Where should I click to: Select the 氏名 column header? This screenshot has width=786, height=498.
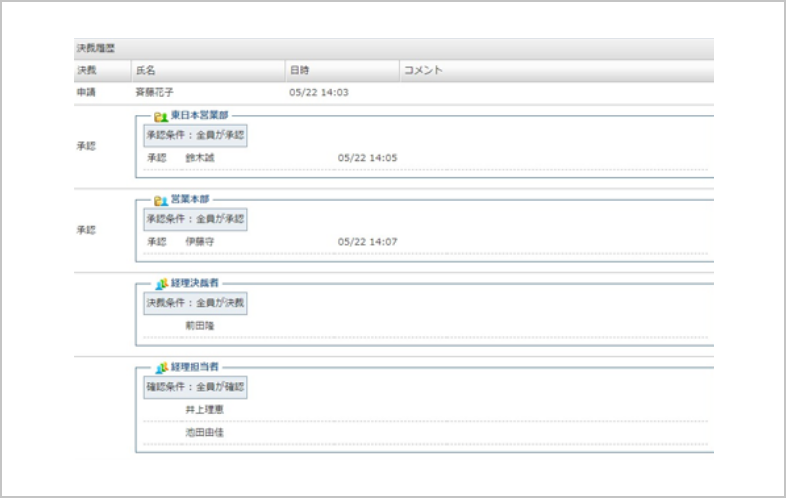(145, 71)
